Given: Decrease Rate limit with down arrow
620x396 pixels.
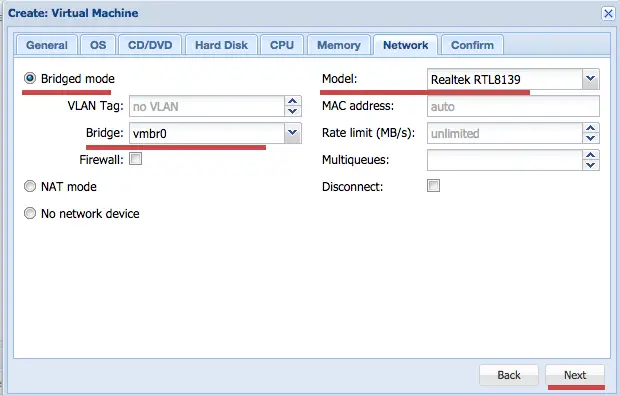Looking at the screenshot, I should (591, 138).
